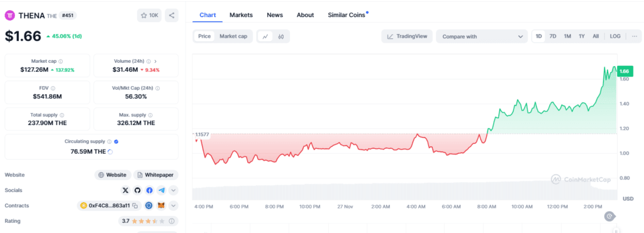Open the Compare with dropdown
Screen dimensions: 644x233
(482, 36)
